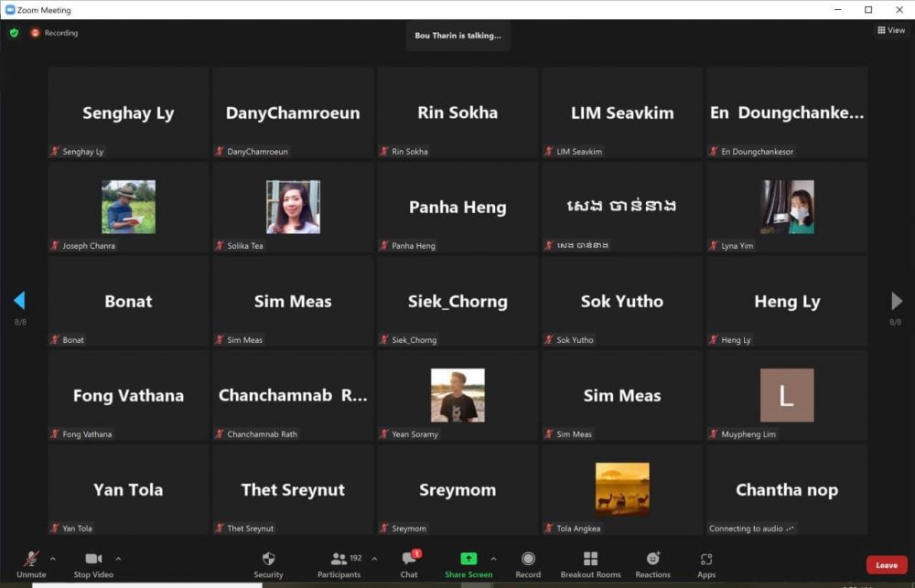Expand video options arrow beside Stop Video

tap(118, 559)
